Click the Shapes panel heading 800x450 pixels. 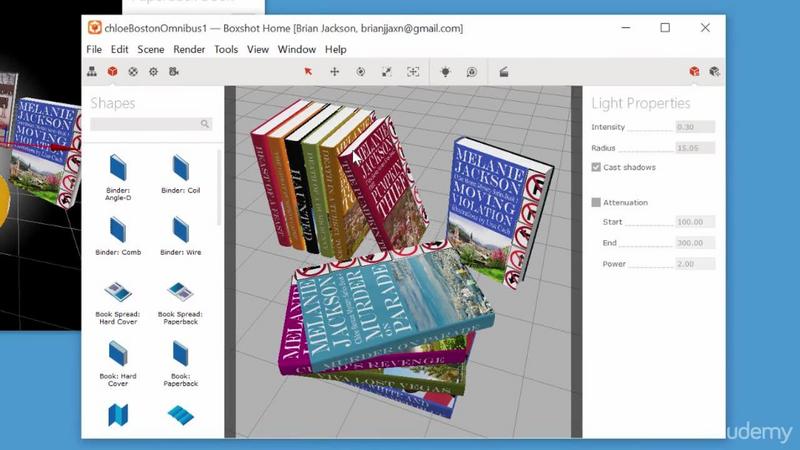(x=113, y=103)
